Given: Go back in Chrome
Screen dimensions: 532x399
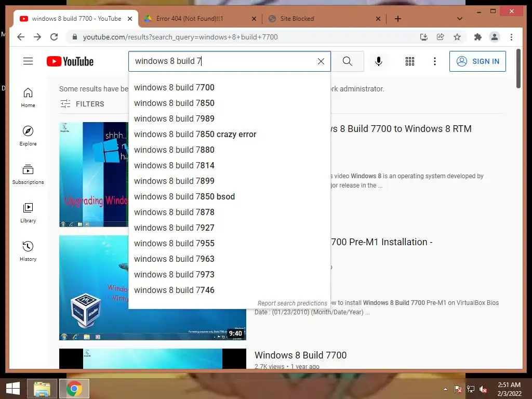Looking at the screenshot, I should 21,37.
